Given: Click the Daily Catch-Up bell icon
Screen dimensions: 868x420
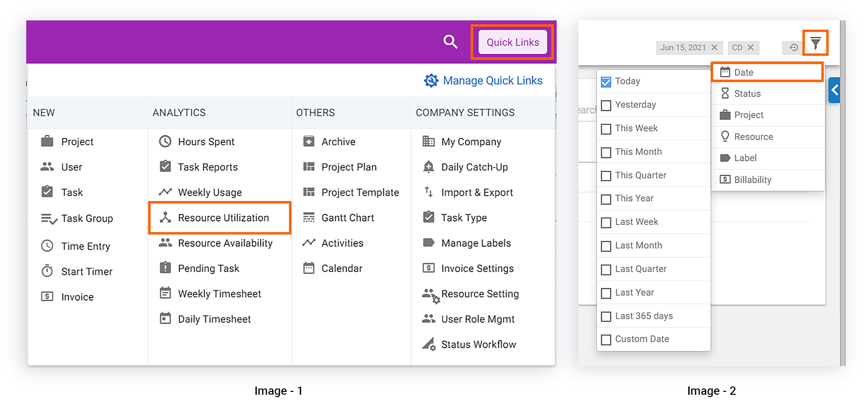Looking at the screenshot, I should [428, 167].
